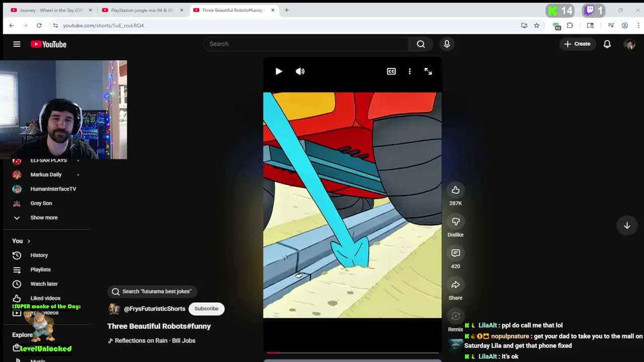Image resolution: width=644 pixels, height=362 pixels.
Task: Click the install app icon in address bar
Action: [524, 25]
